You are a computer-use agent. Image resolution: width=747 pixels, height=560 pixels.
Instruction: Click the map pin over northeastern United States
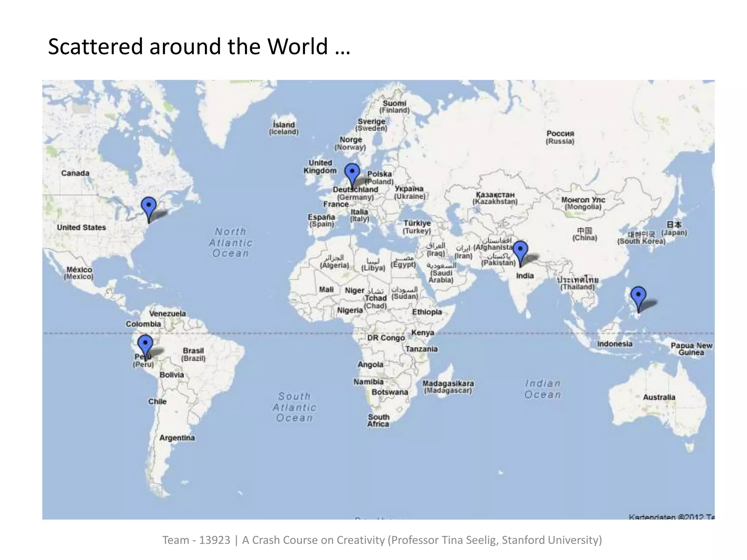149,207
